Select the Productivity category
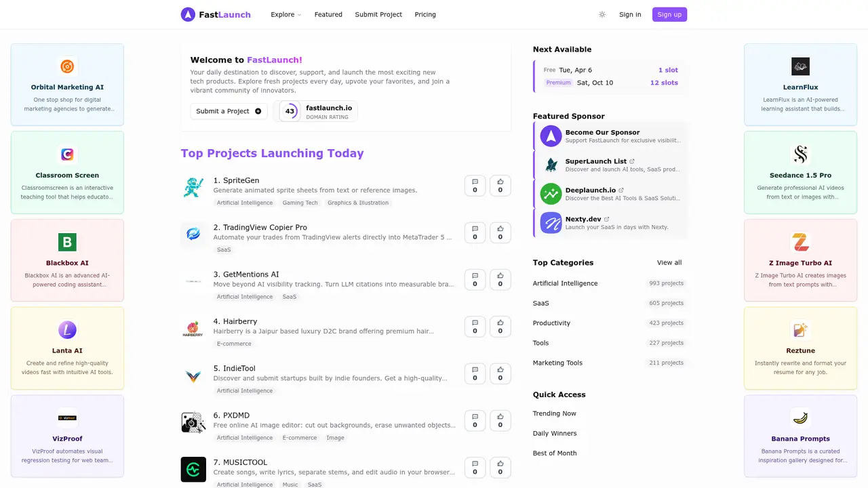Image resolution: width=868 pixels, height=488 pixels. pyautogui.click(x=551, y=323)
